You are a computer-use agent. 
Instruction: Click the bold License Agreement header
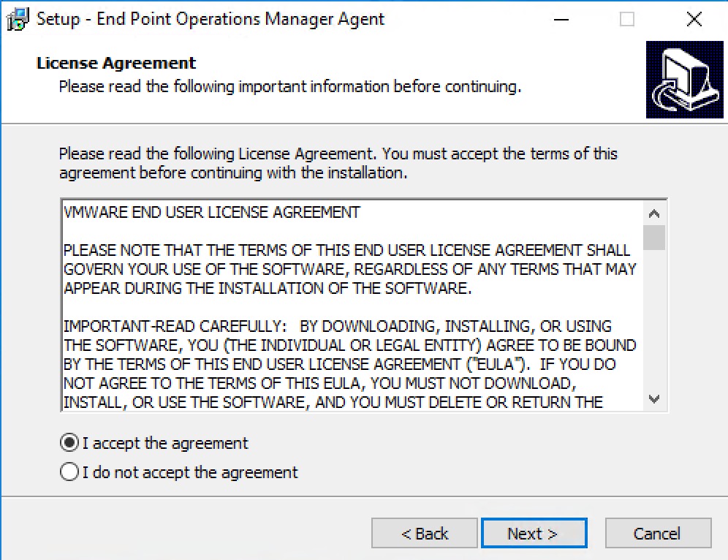point(116,63)
